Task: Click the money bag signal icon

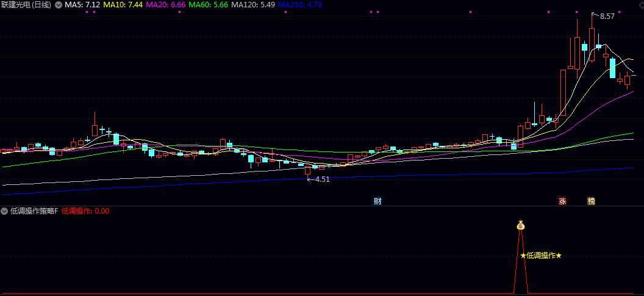Action: coord(520,225)
